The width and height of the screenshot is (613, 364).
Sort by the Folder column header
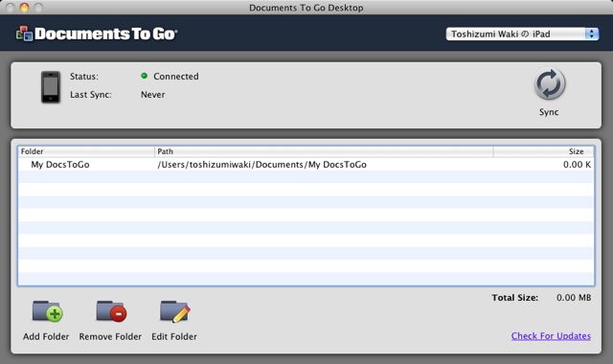coord(86,151)
